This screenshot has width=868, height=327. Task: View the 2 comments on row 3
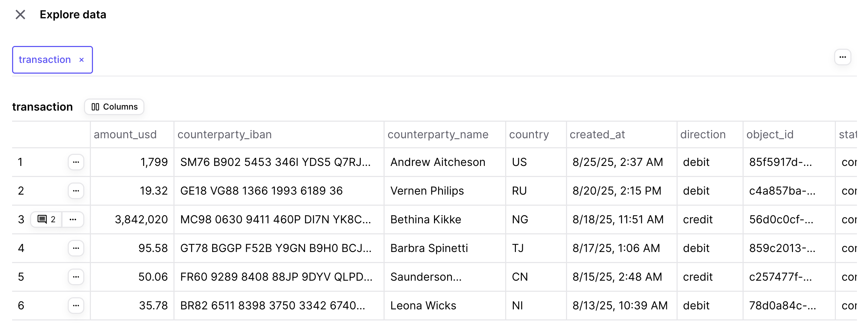46,219
